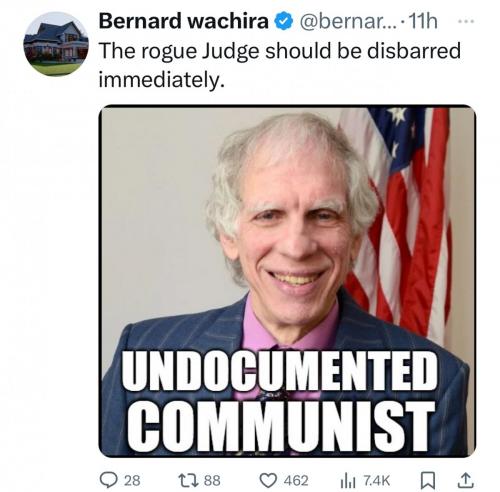Image resolution: width=500 pixels, height=492 pixels.
Task: Click the 462 likes count
Action: pos(296,481)
